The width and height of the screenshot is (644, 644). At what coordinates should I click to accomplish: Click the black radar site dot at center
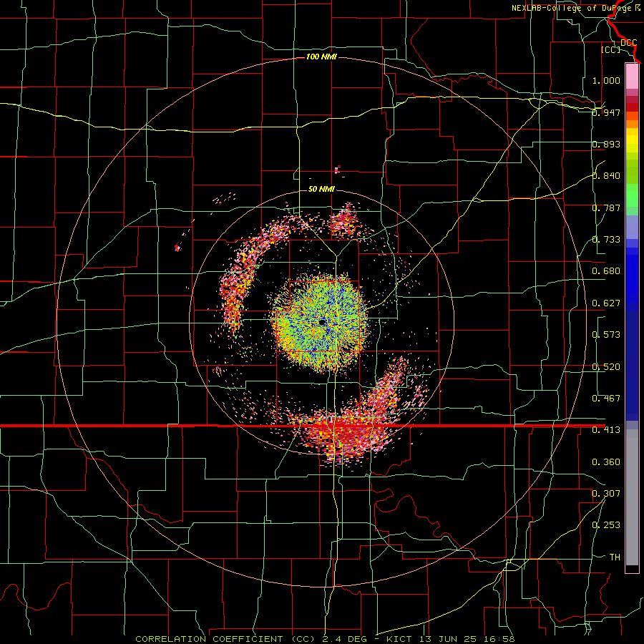(x=322, y=323)
